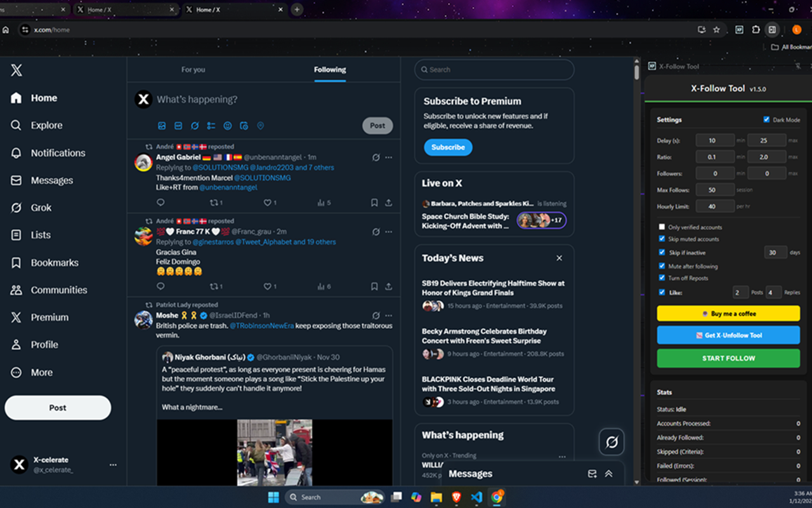Share Franc 77 K's post
The image size is (812, 508).
point(388,286)
